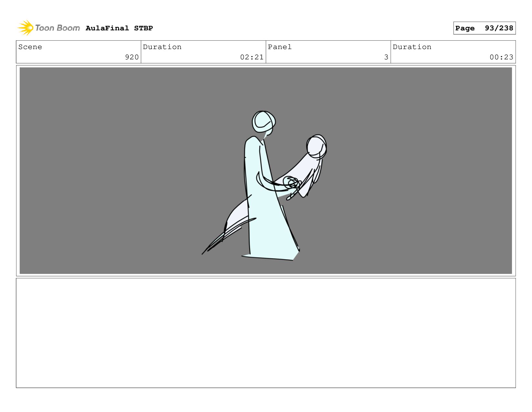Click the Page 93/238 box

pos(484,28)
